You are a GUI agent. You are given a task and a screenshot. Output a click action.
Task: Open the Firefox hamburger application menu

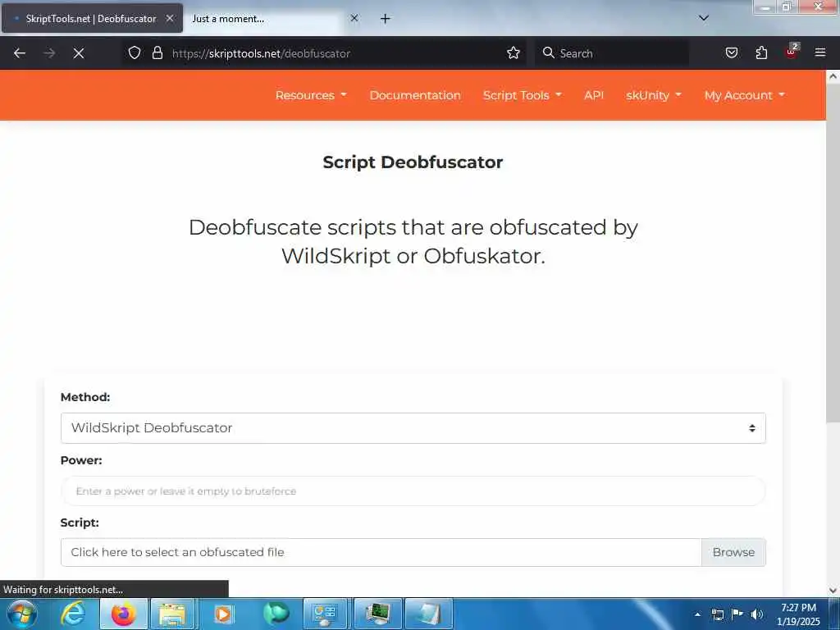820,52
